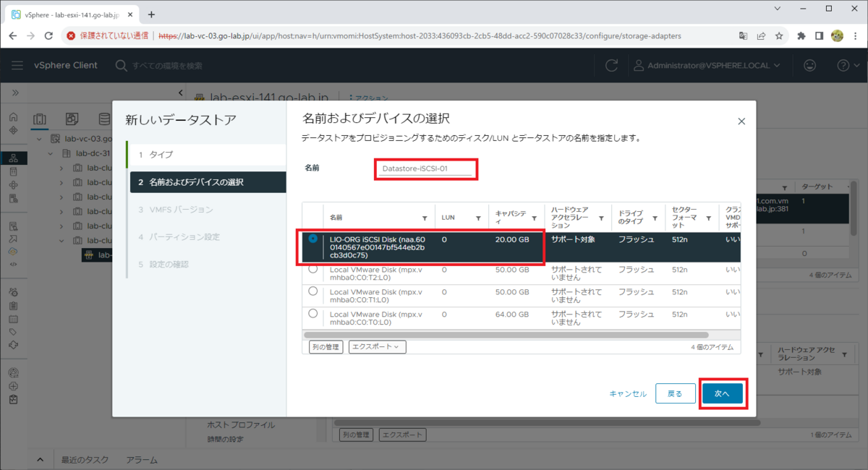Click the feedback smiley icon
The image size is (868, 470).
(812, 64)
